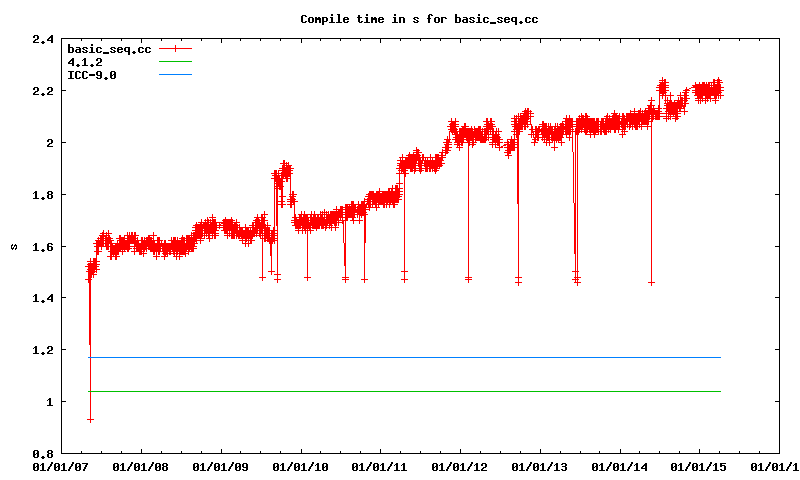Select the basic_seq.cc legend label
This screenshot has height=480, width=800.
[105, 49]
